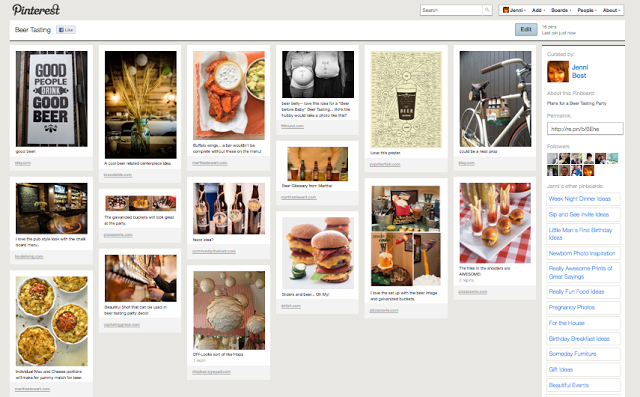The image size is (640, 397).
Task: Expand the Boards dropdown menu
Action: point(561,10)
